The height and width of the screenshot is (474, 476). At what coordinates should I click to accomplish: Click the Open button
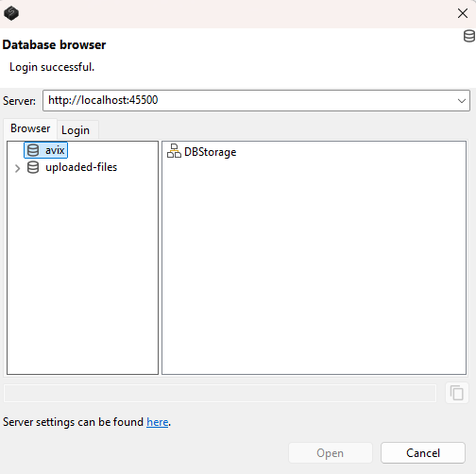331,453
